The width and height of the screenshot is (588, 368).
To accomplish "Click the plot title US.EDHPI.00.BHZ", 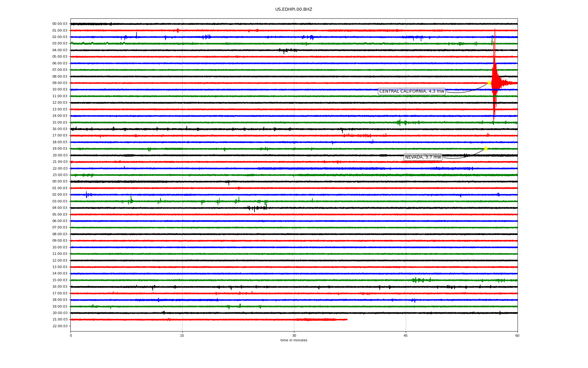I will coord(294,10).
